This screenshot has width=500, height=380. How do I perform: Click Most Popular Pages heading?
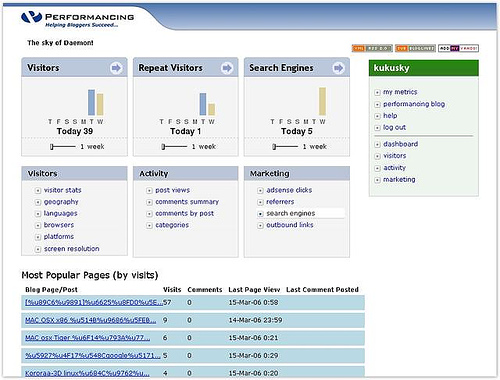90,275
